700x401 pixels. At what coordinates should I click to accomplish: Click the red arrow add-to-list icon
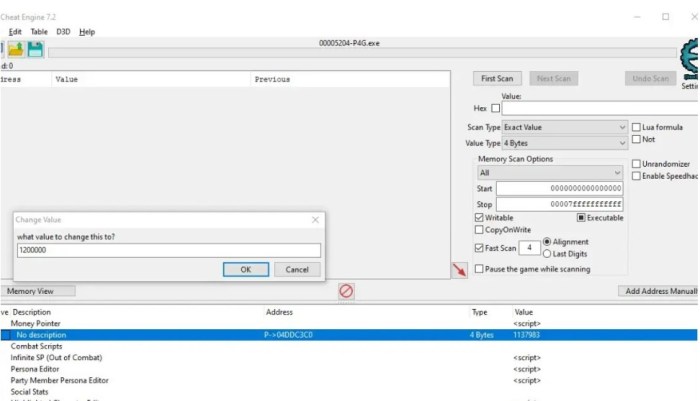459,270
